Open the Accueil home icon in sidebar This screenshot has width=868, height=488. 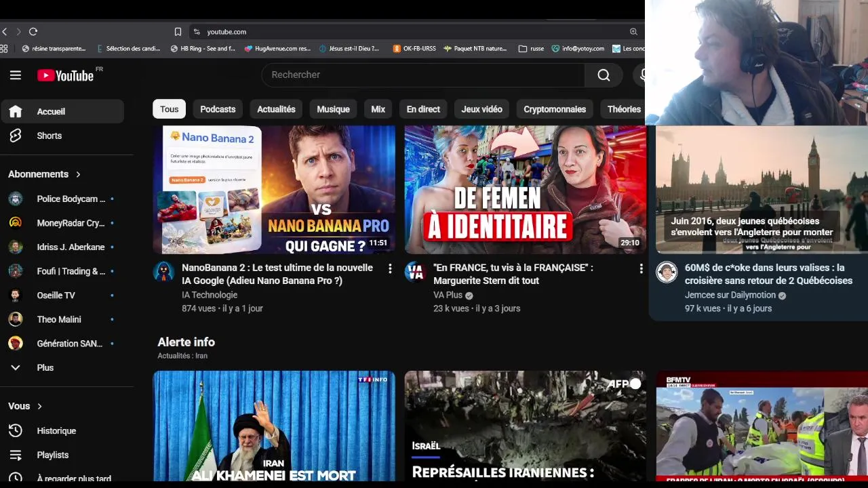coord(16,111)
